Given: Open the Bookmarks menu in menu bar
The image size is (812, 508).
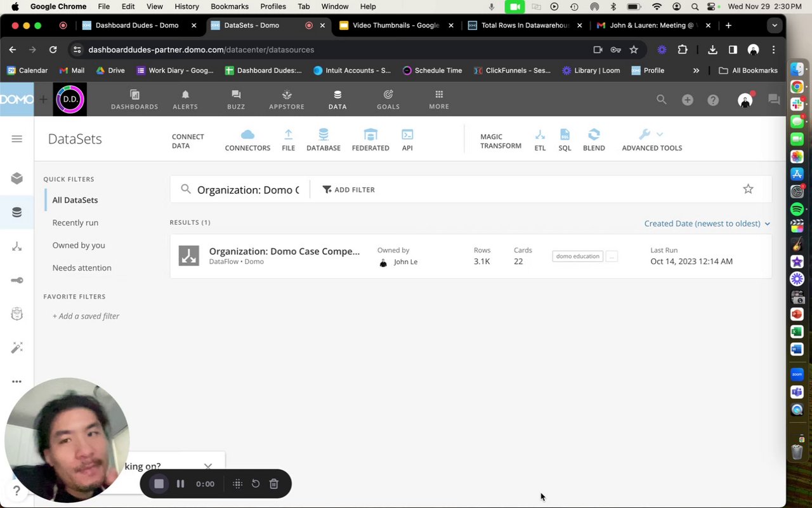Looking at the screenshot, I should point(230,6).
